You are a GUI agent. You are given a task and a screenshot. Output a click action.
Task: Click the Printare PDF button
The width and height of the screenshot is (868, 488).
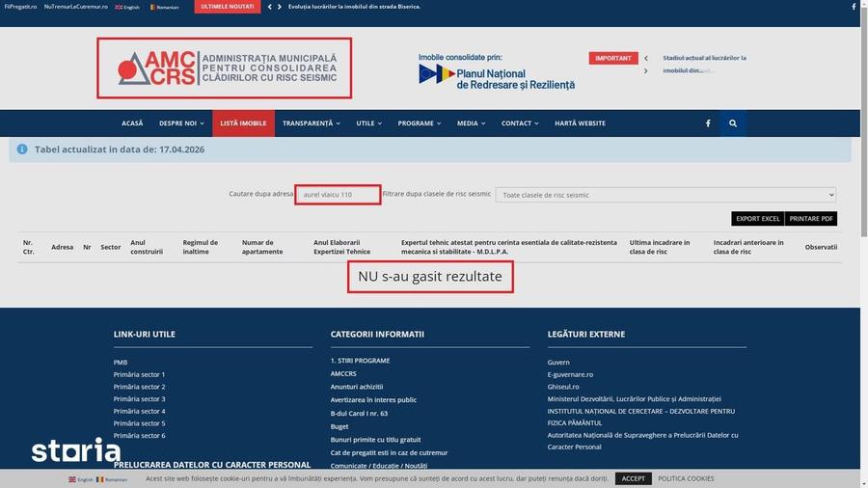pyautogui.click(x=811, y=219)
